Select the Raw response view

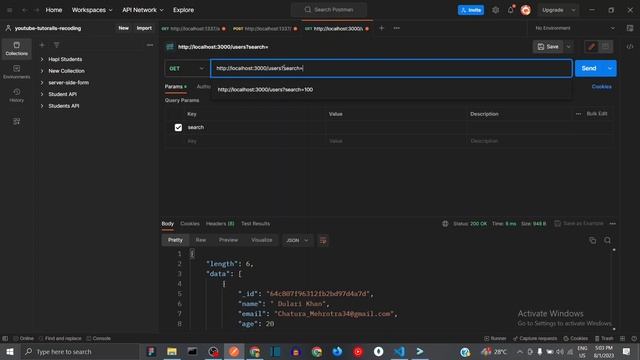pos(200,240)
